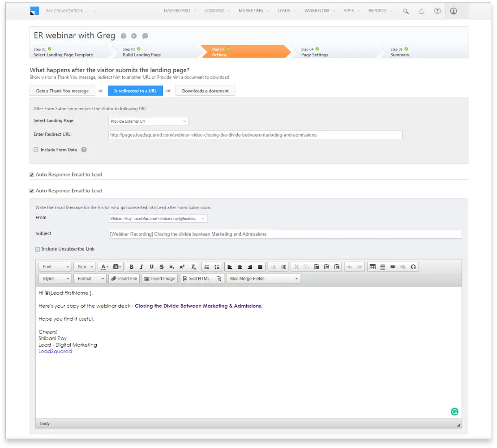Insert a table into the email
The image size is (497, 448).
(x=373, y=267)
